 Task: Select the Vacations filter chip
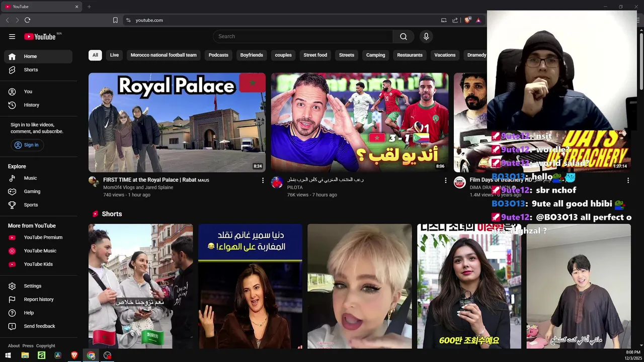(x=445, y=55)
